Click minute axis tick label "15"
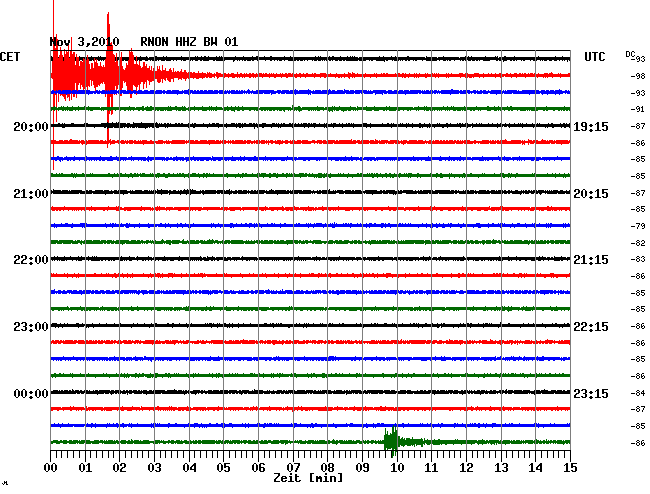Viewport: 650px width, 494px height. [x=570, y=468]
